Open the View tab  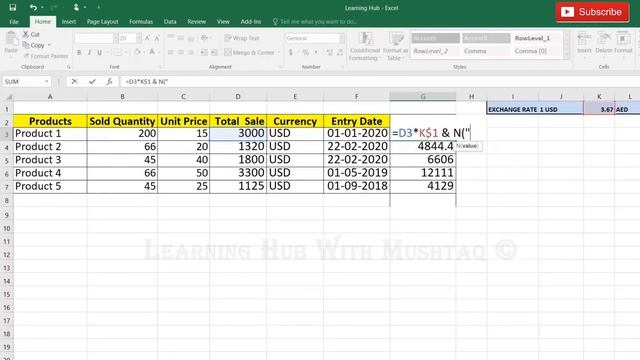[223, 22]
